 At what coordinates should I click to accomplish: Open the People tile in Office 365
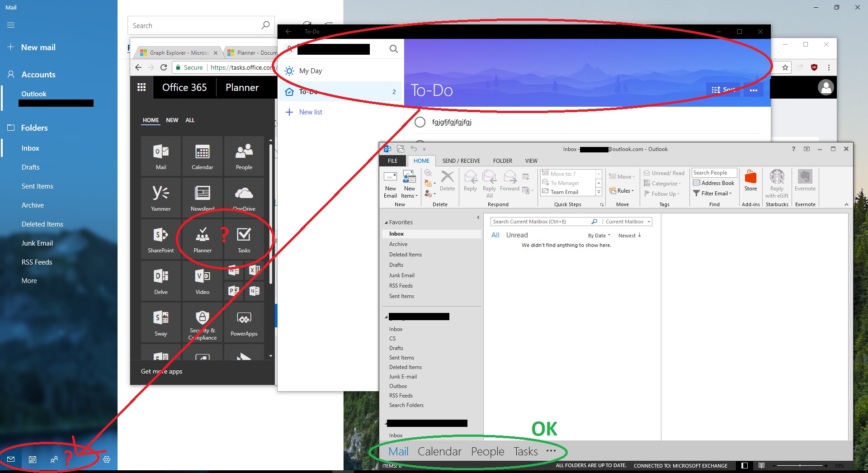[244, 156]
